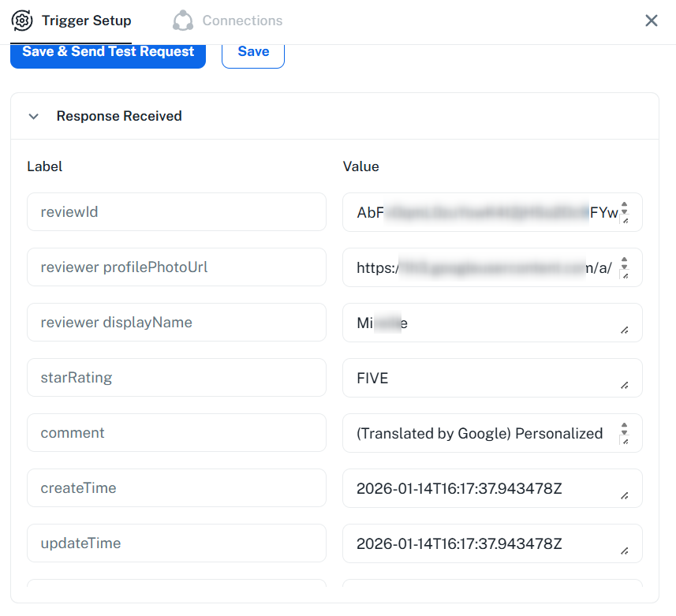Close the Trigger Setup panel

tap(652, 21)
